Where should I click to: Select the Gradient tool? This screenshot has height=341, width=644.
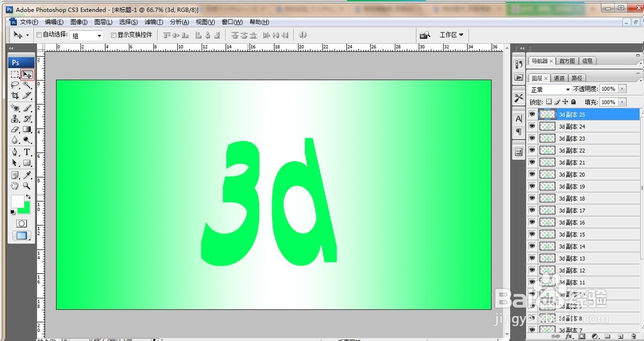[x=27, y=130]
